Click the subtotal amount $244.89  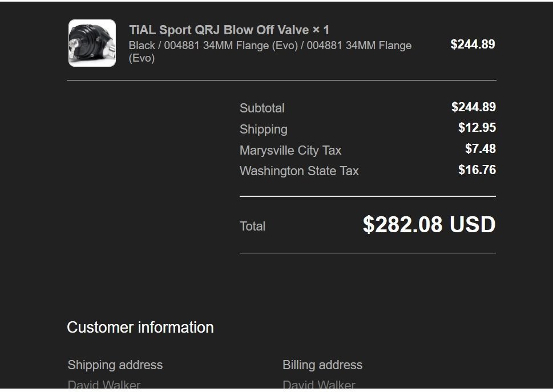click(473, 107)
